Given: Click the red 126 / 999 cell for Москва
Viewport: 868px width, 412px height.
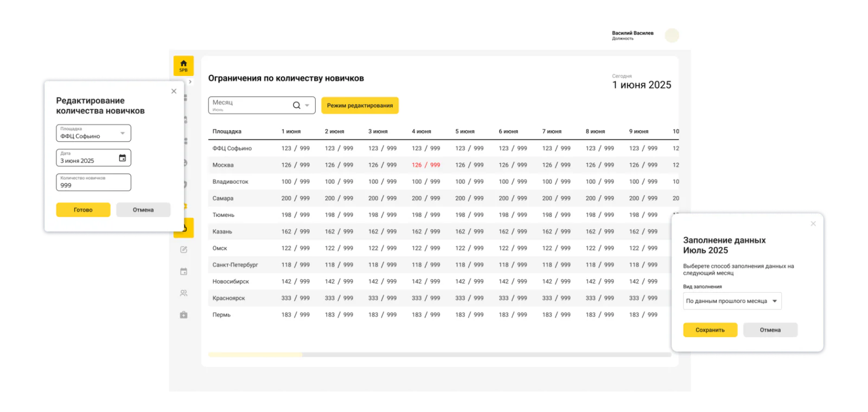Looking at the screenshot, I should [x=426, y=165].
